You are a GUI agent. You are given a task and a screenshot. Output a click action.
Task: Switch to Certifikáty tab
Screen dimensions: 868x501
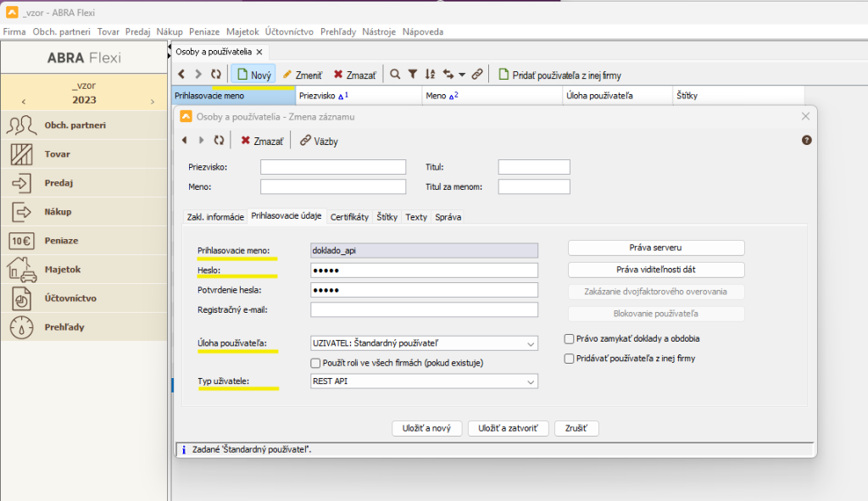click(x=349, y=217)
